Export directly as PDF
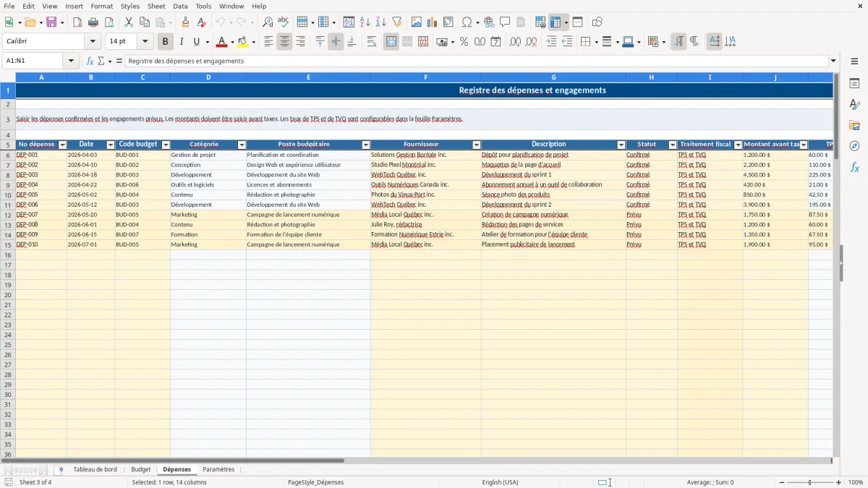Viewport: 868px width, 488px height. pyautogui.click(x=77, y=22)
